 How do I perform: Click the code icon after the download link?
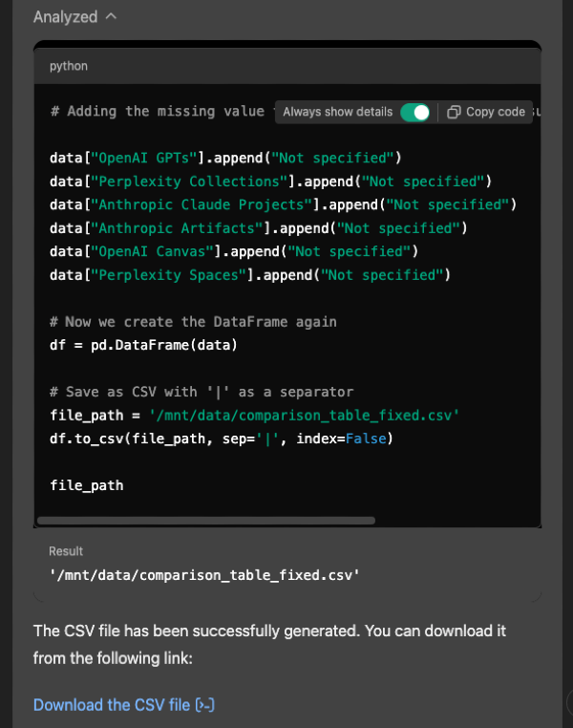click(x=204, y=705)
